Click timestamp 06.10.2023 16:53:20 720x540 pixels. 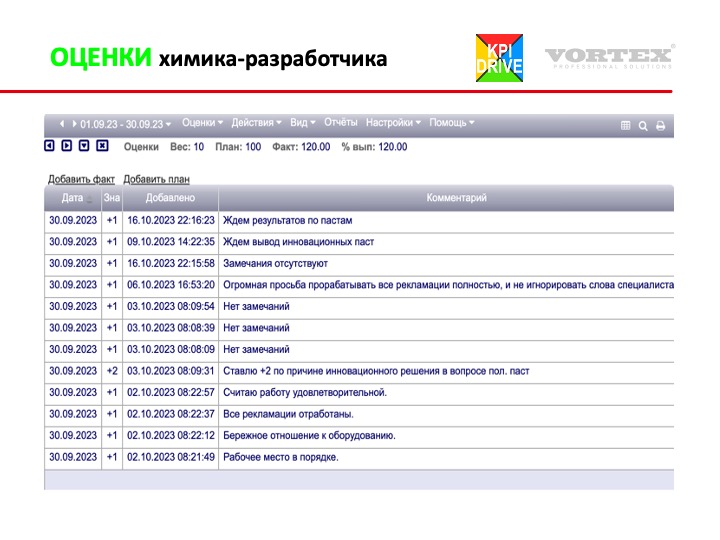coord(171,285)
